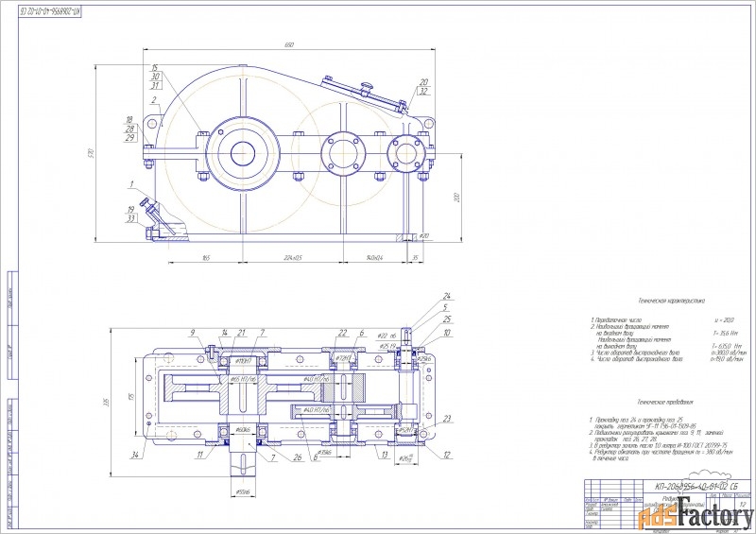
Task: Click part callout number 32
Action: pos(423,91)
